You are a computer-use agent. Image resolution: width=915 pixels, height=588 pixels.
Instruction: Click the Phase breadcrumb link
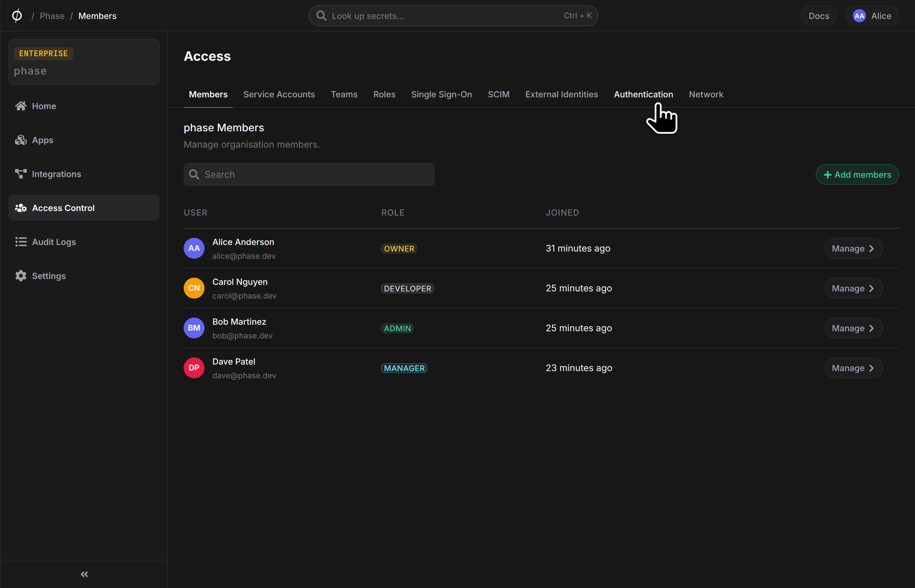(x=52, y=16)
